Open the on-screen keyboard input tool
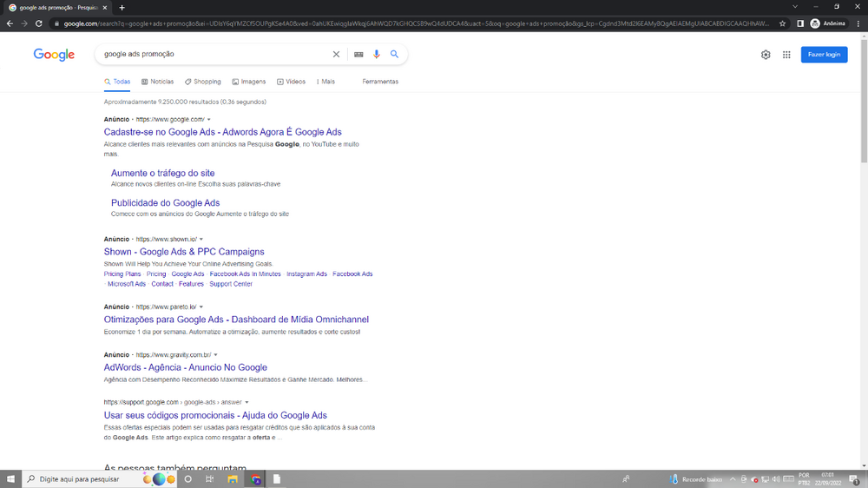Viewport: 868px width, 488px height. (358, 55)
